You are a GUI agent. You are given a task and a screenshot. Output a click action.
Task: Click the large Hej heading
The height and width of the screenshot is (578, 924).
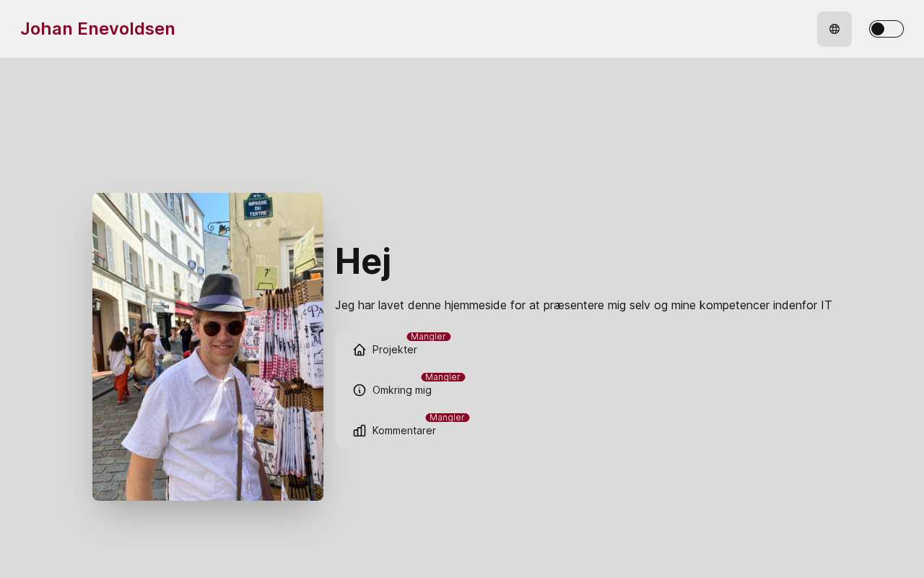[x=363, y=261]
